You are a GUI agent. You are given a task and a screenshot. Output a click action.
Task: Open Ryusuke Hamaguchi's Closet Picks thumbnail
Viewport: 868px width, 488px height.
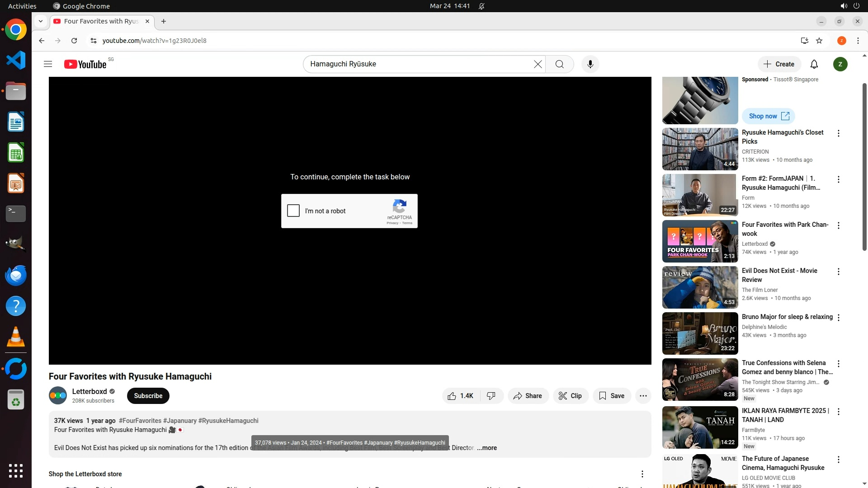(x=700, y=149)
